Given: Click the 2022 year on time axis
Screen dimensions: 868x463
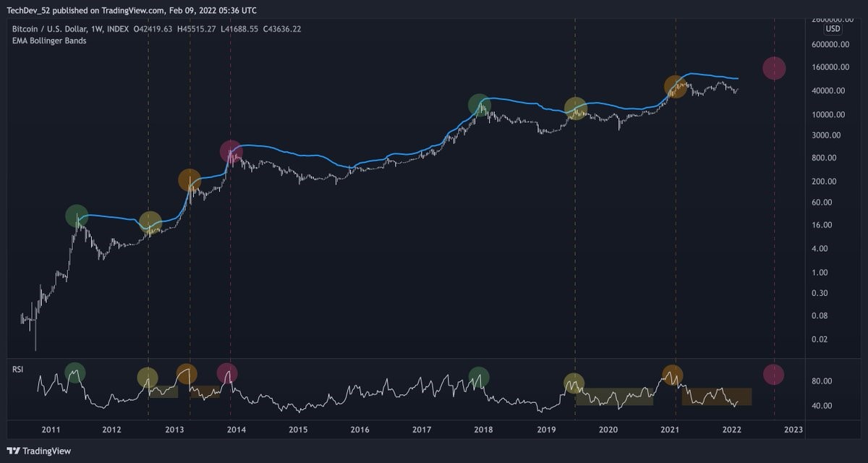Looking at the screenshot, I should (x=732, y=430).
